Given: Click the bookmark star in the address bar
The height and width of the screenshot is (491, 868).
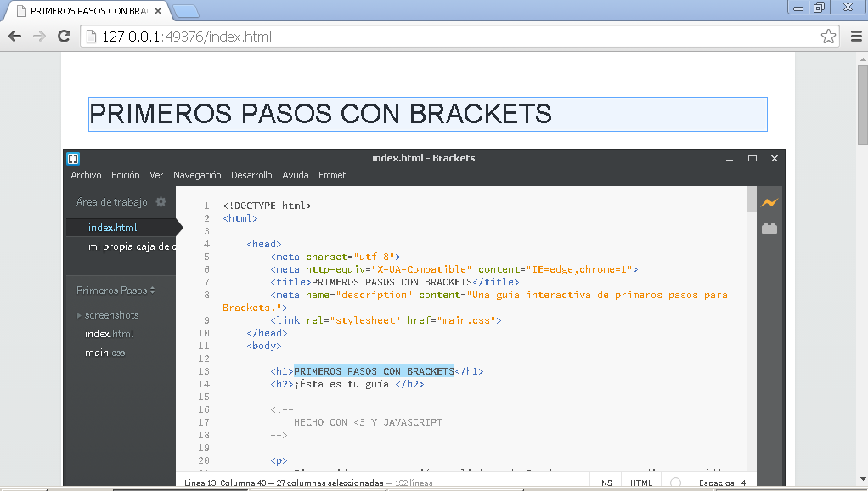Looking at the screenshot, I should click(826, 37).
